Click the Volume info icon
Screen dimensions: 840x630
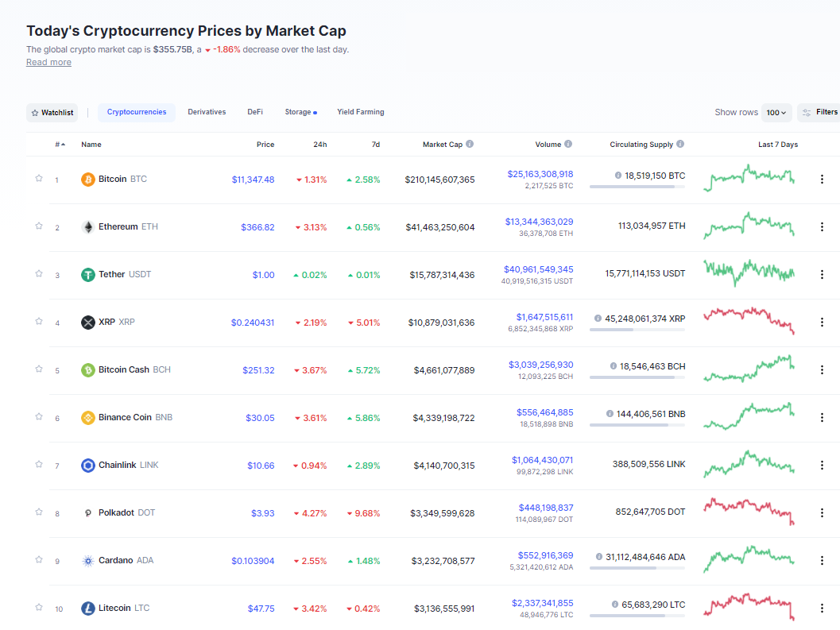coord(568,144)
